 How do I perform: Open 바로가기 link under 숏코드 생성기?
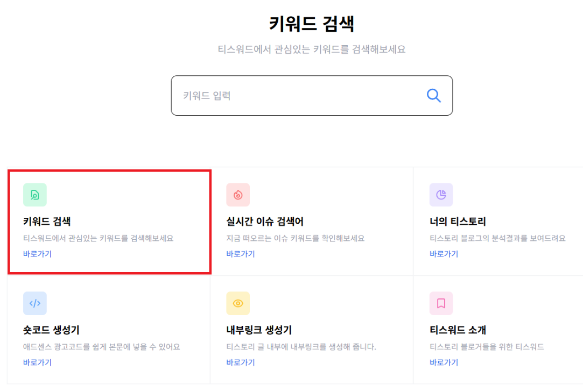37,362
